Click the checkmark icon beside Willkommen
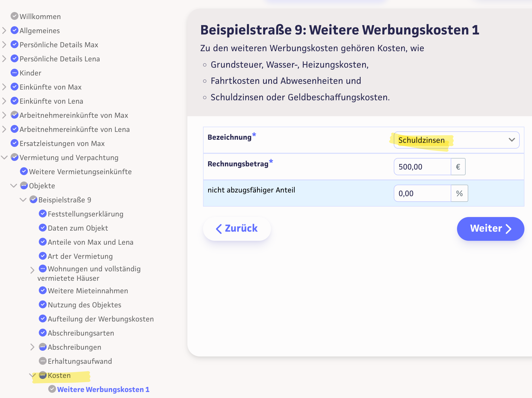Screen dimensions: 532x398 pyautogui.click(x=14, y=16)
